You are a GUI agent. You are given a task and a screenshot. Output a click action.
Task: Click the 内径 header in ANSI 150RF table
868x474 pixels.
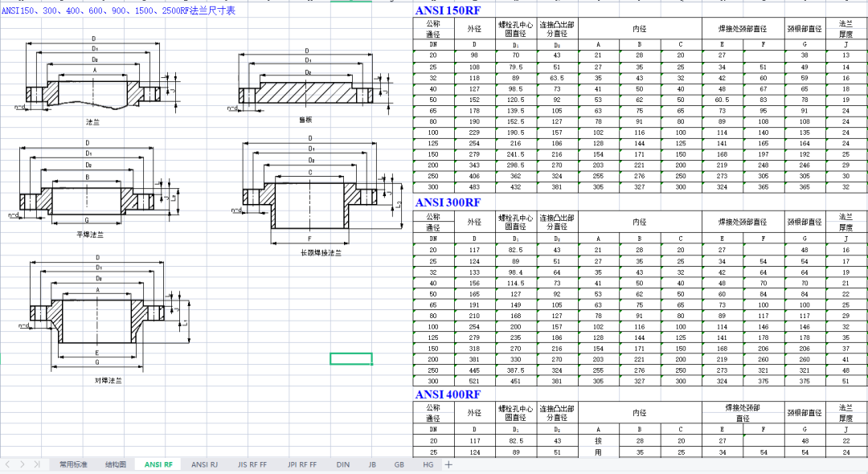click(640, 29)
